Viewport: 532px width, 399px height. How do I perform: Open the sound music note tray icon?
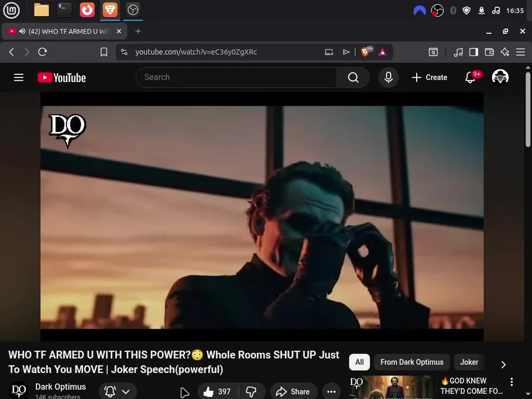(x=495, y=11)
